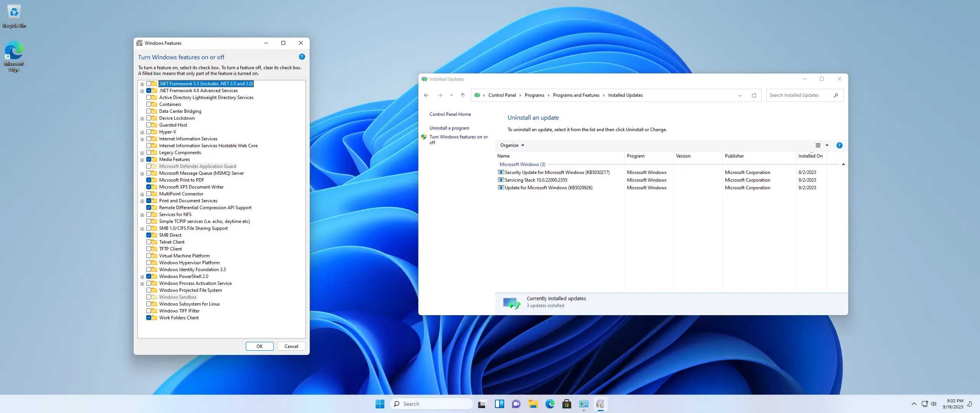The height and width of the screenshot is (413, 980).
Task: Expand the Hyper-V tree node
Action: tap(142, 132)
